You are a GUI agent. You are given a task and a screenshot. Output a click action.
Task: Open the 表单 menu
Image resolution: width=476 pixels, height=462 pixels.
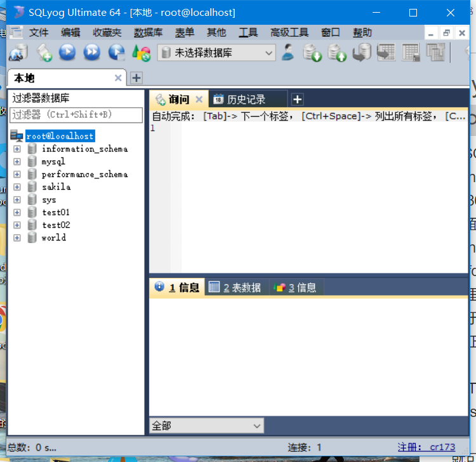(x=185, y=32)
